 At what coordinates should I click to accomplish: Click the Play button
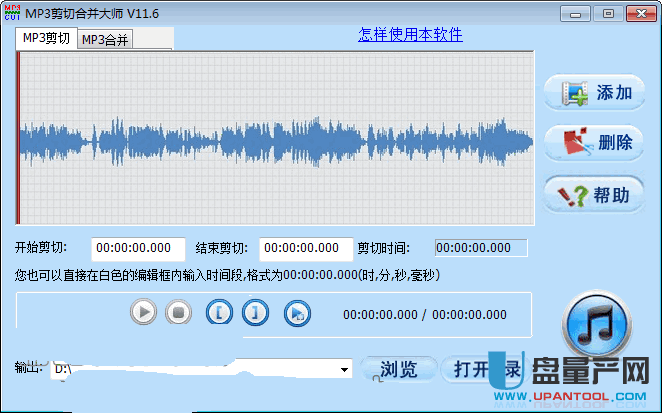[x=144, y=312]
